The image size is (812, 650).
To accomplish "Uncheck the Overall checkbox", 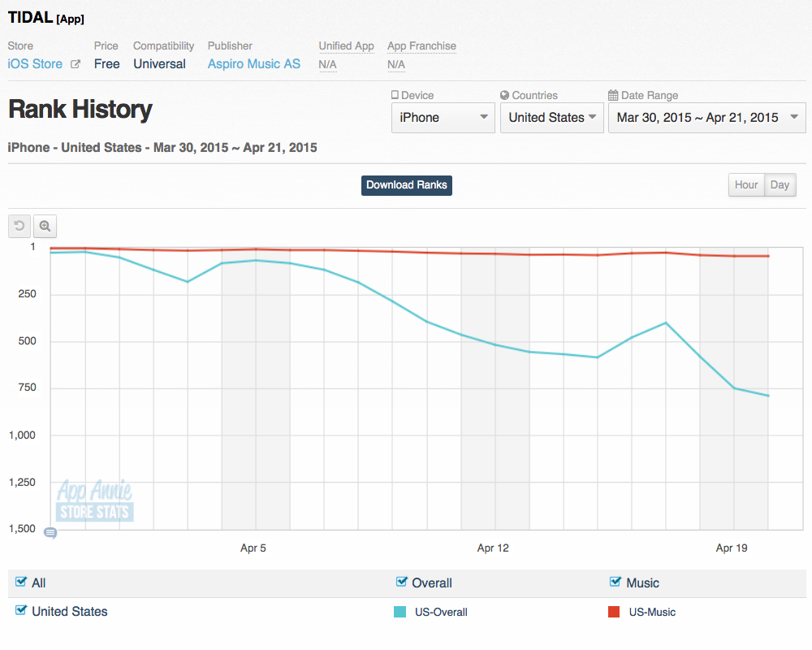I will (x=401, y=582).
